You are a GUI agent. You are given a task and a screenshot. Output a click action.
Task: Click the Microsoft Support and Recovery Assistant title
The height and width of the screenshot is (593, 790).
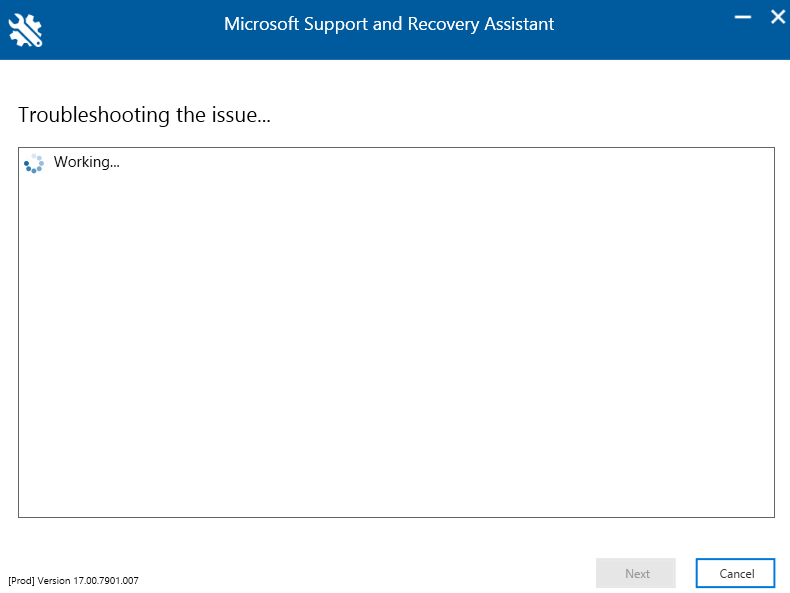(x=389, y=24)
